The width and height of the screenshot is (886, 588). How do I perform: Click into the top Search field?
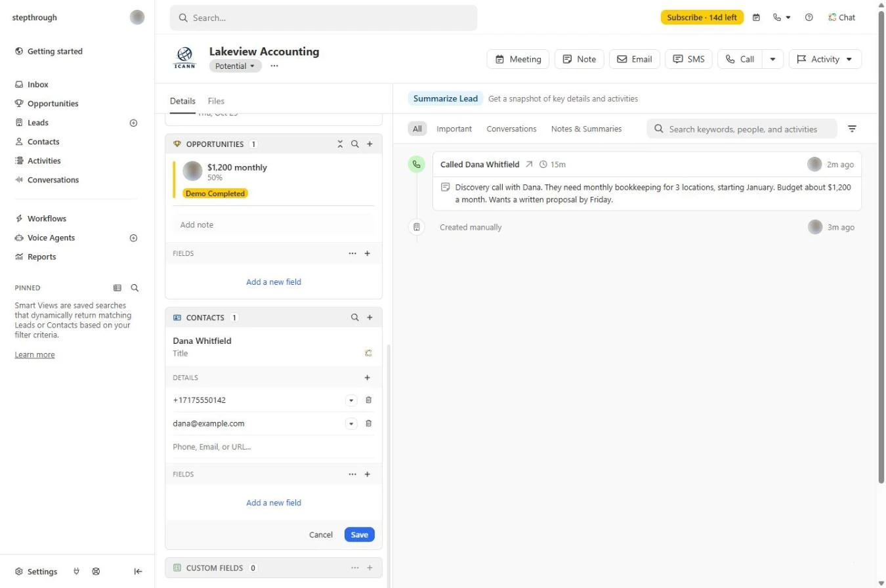pos(324,18)
